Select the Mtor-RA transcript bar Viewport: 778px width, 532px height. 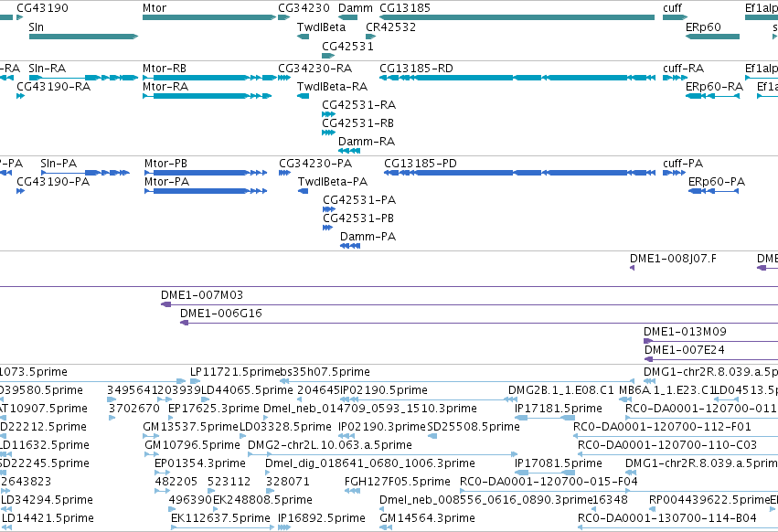point(207,96)
